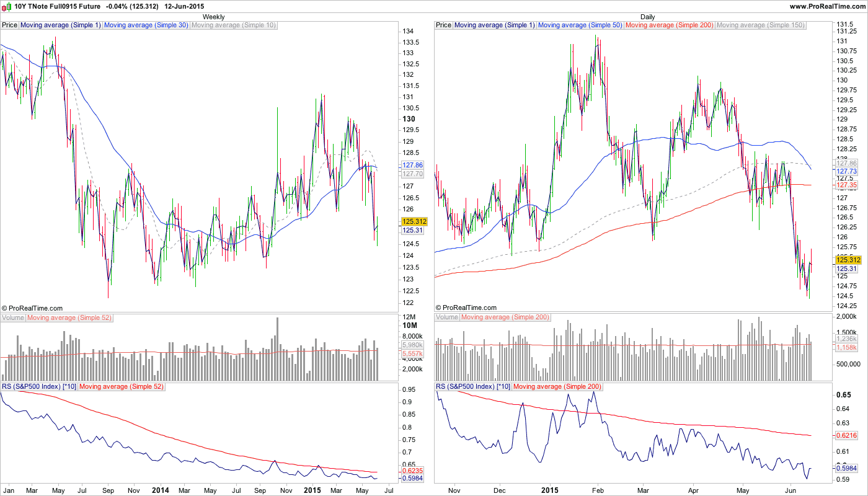Click the 2015 label on the Weekly time axis
The image size is (868, 496).
(x=313, y=490)
